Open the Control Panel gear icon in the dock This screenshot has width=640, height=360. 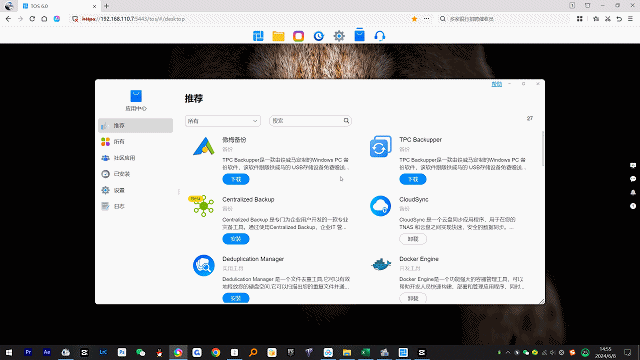tap(339, 36)
